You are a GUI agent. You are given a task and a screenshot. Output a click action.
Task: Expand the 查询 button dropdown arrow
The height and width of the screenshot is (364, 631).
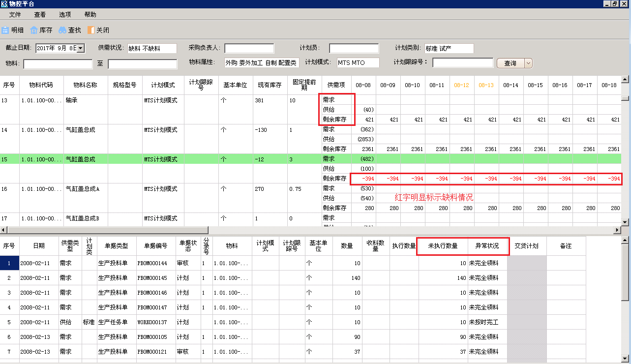click(x=528, y=63)
